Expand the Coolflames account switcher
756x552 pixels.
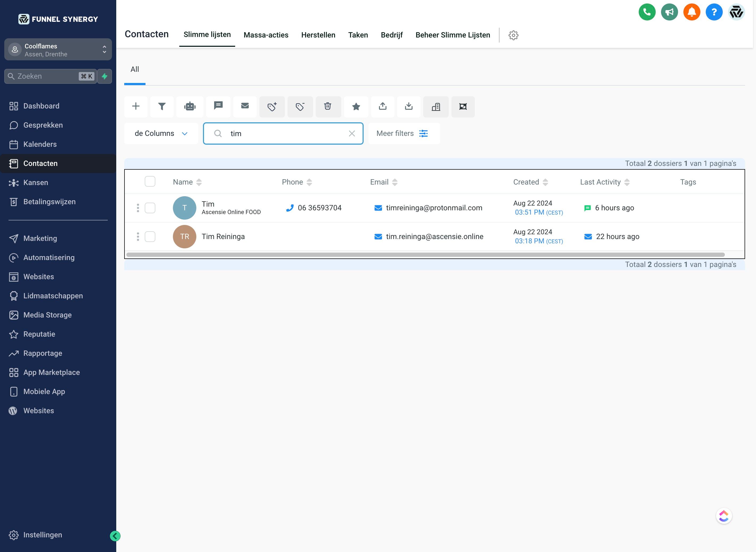(x=58, y=50)
